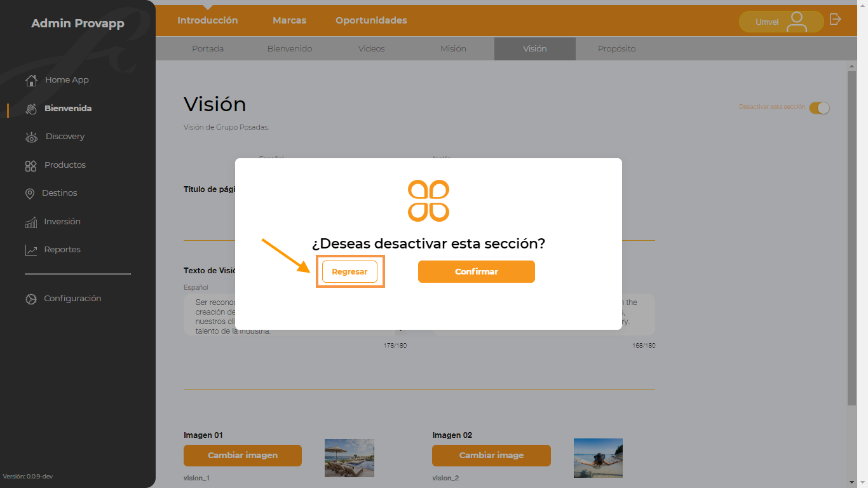Click Regresar in the dialog
This screenshot has width=868, height=488.
coord(349,271)
